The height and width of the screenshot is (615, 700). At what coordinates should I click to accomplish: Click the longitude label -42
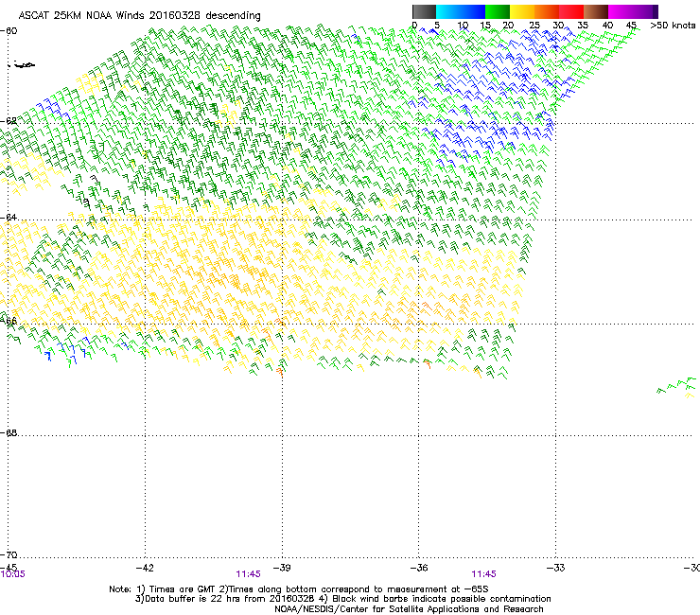(x=145, y=568)
